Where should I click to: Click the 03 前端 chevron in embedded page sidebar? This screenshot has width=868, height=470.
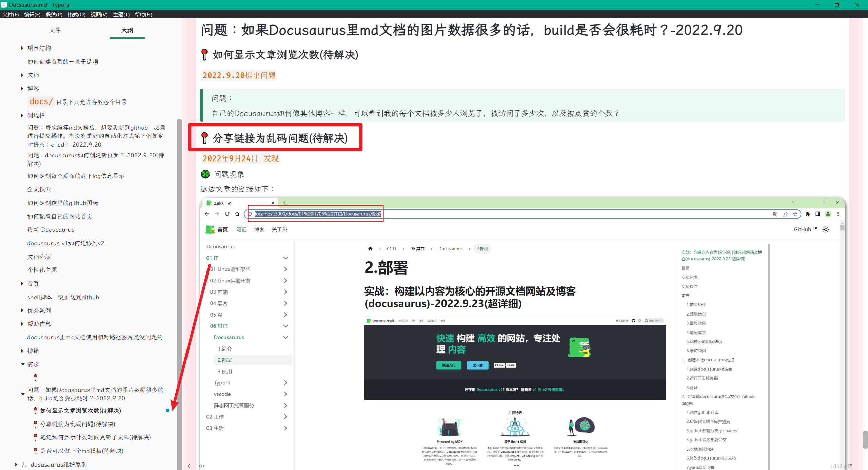(x=285, y=292)
